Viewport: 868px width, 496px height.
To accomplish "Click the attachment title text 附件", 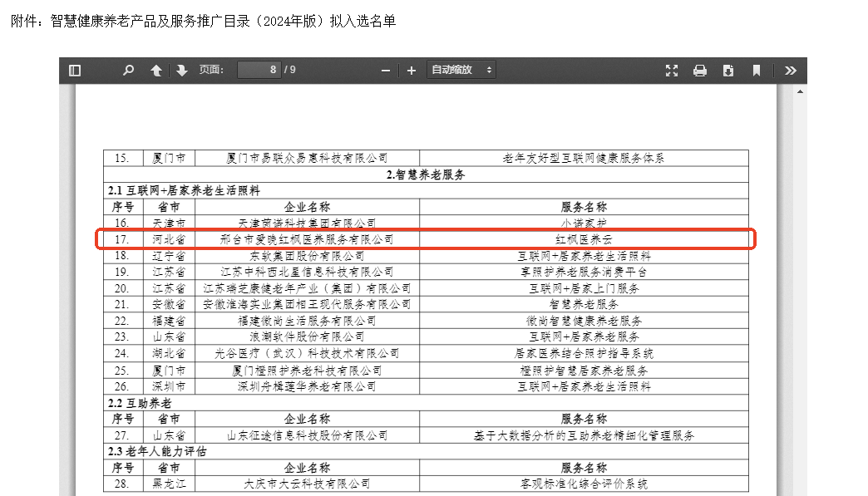I will (24, 21).
